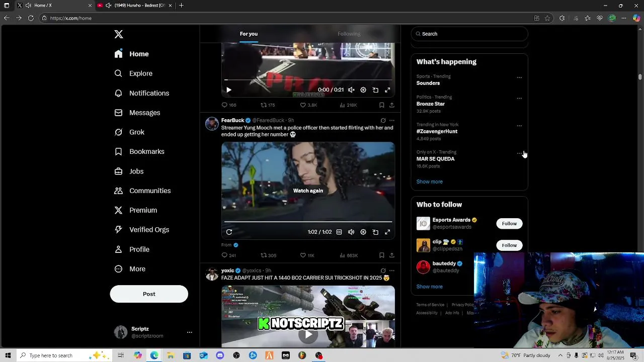Seek the Yung Mooch video progress bar

pos(308,222)
